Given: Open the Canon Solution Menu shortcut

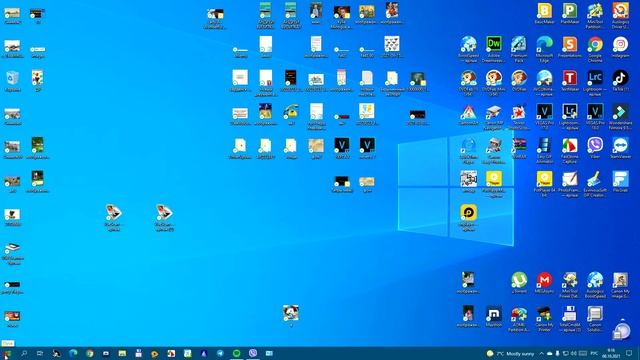Looking at the screenshot, I should pyautogui.click(x=595, y=318).
